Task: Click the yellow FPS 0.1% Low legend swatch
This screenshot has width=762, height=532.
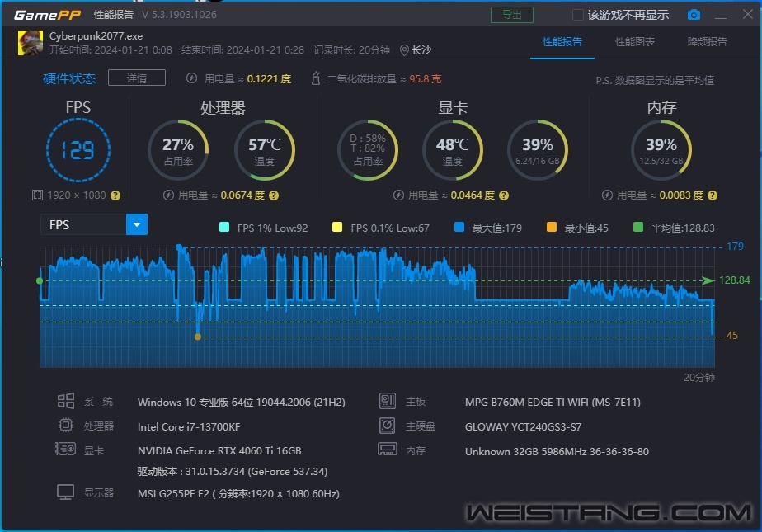Action: pos(336,227)
